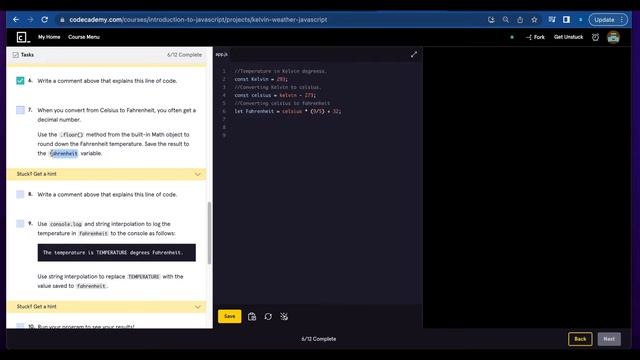
Task: Open the alarm clock timer icon
Action: click(596, 37)
